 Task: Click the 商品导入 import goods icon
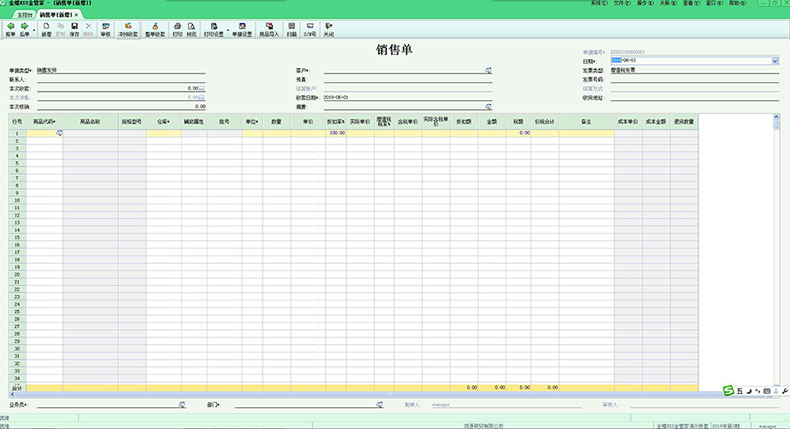point(268,26)
